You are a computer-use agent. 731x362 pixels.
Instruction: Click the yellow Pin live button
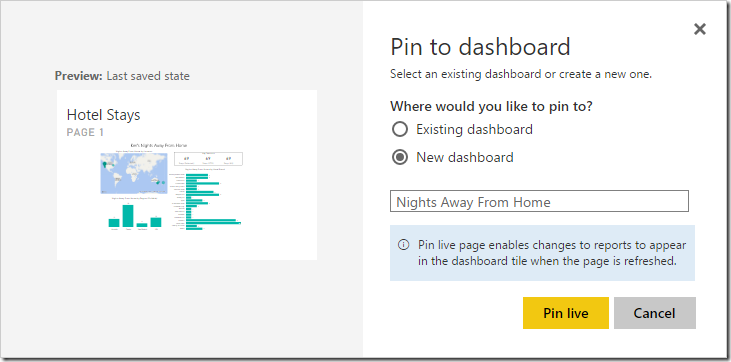click(x=565, y=313)
